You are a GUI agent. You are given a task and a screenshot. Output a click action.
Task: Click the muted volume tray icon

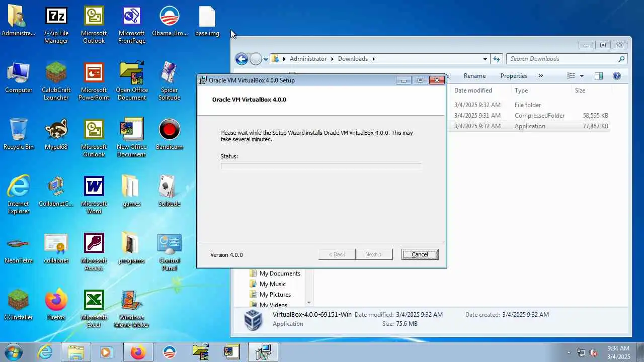click(594, 352)
